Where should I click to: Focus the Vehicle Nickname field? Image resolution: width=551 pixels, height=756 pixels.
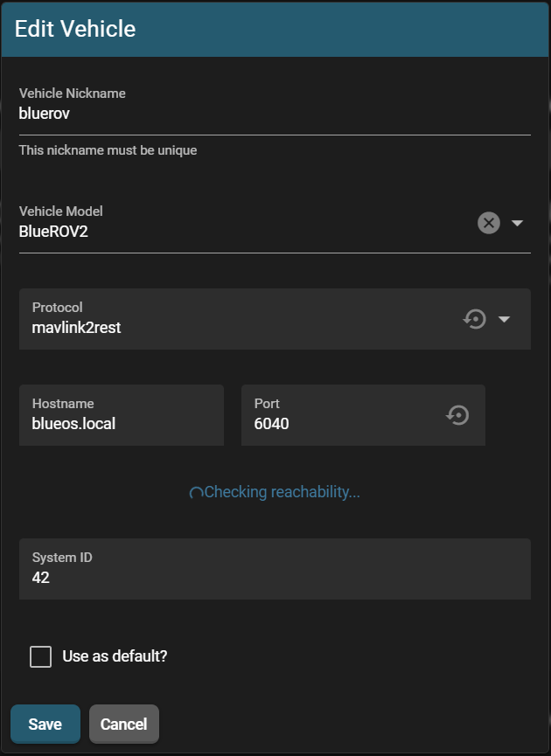click(262, 114)
